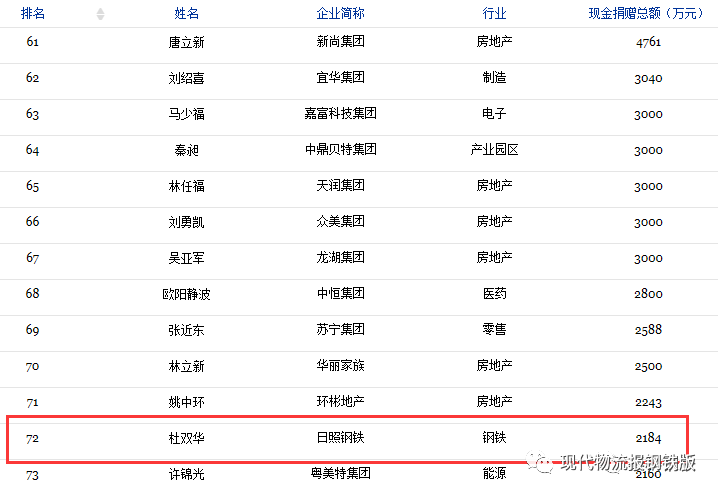The height and width of the screenshot is (494, 718).
Task: Select the name 林任福
Action: pyautogui.click(x=186, y=186)
